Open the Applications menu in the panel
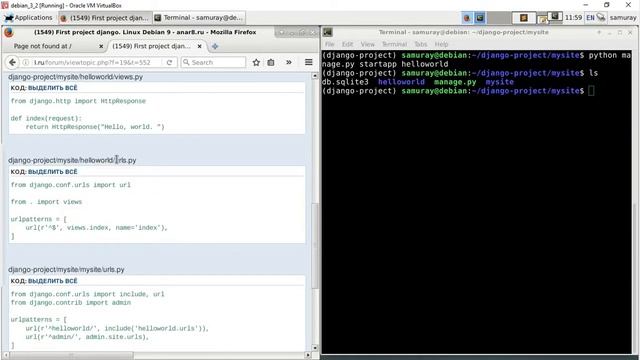The height and width of the screenshot is (360, 640). (x=29, y=18)
